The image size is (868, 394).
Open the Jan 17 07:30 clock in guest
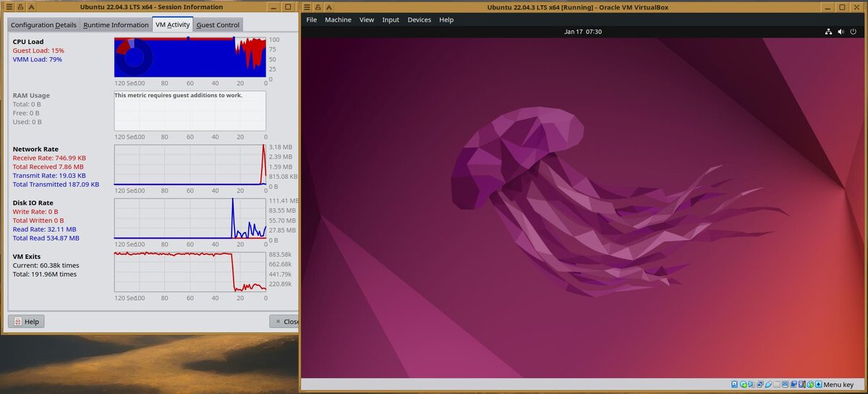tap(583, 32)
